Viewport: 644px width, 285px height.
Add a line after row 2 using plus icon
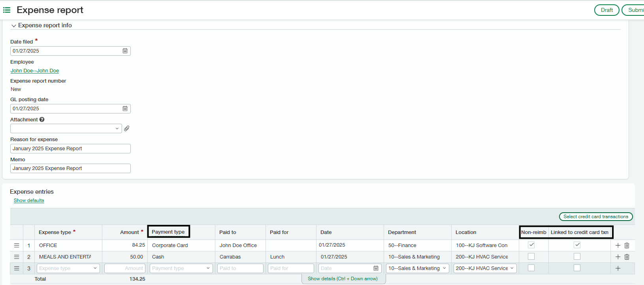coord(618,257)
